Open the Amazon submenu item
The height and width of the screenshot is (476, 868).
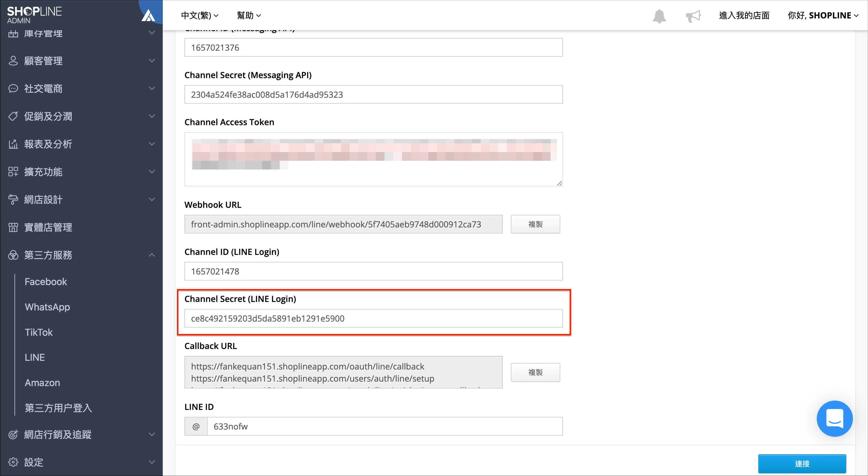pyautogui.click(x=42, y=383)
